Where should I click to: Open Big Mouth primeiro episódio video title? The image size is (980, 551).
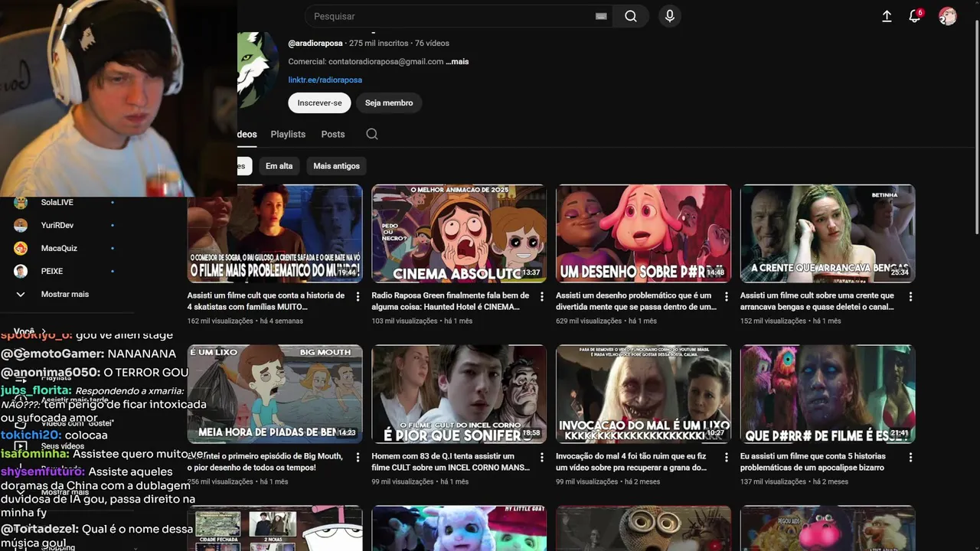coord(265,461)
